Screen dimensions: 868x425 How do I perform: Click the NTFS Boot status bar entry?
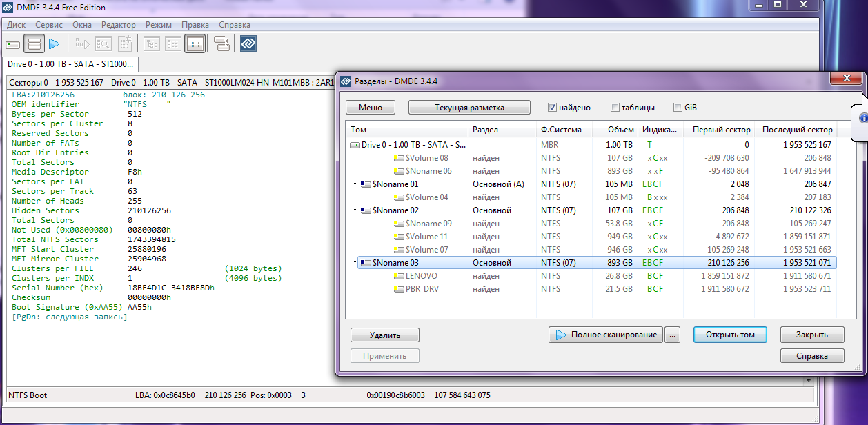point(28,395)
